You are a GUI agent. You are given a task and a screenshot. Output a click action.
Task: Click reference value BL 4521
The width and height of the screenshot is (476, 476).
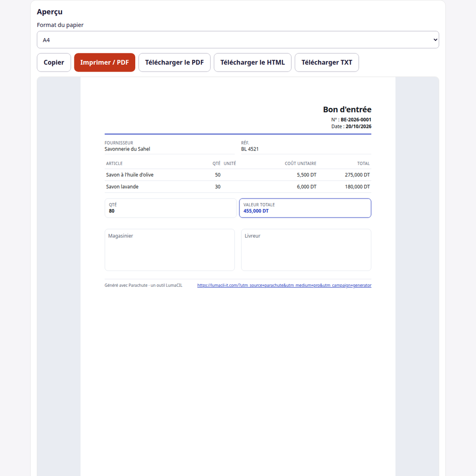[x=250, y=149]
